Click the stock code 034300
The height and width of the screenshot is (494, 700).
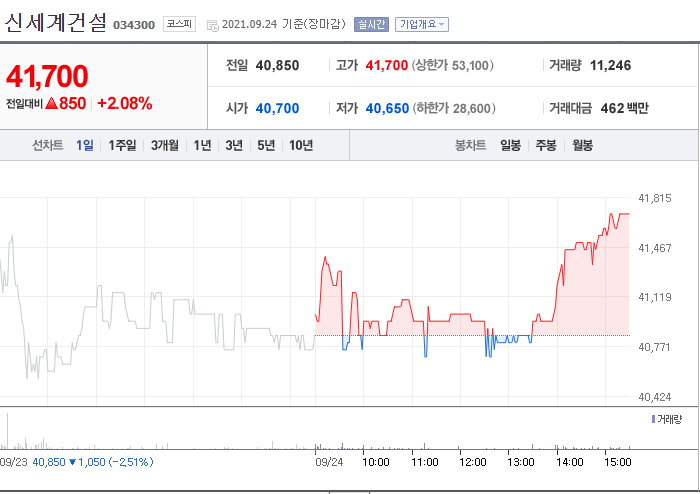(x=134, y=25)
